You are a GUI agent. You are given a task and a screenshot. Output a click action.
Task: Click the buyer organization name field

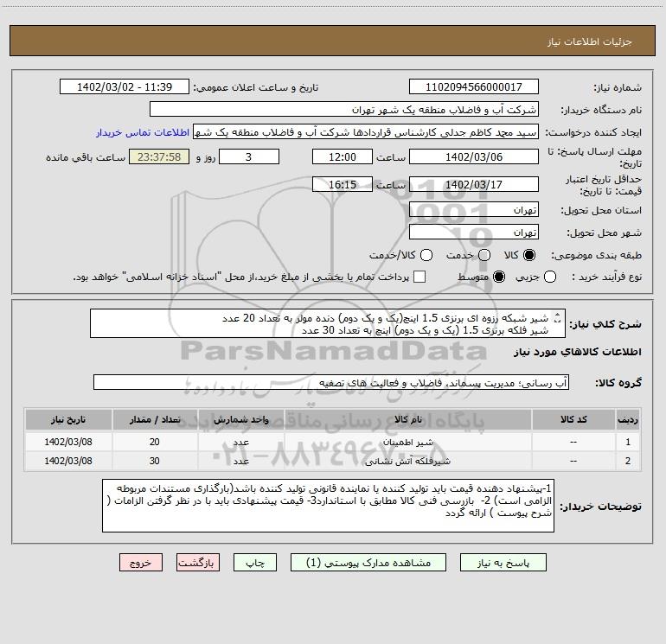click(344, 109)
